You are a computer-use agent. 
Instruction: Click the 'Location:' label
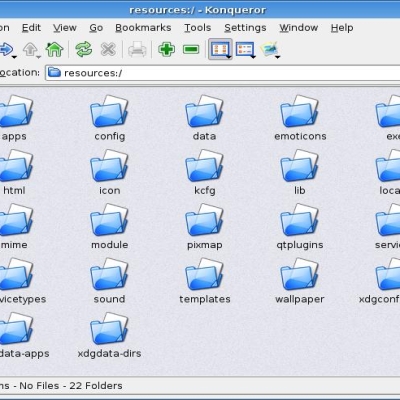tap(20, 72)
